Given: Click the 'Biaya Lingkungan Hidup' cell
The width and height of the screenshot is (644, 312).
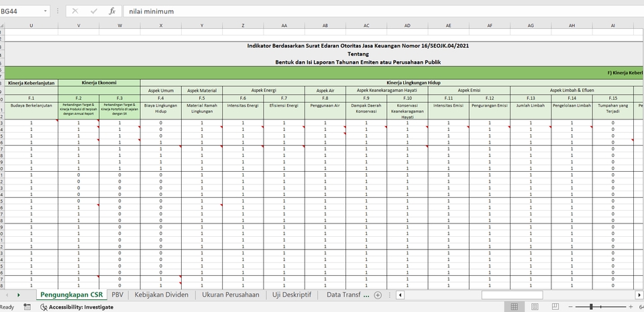Looking at the screenshot, I should pos(160,111).
